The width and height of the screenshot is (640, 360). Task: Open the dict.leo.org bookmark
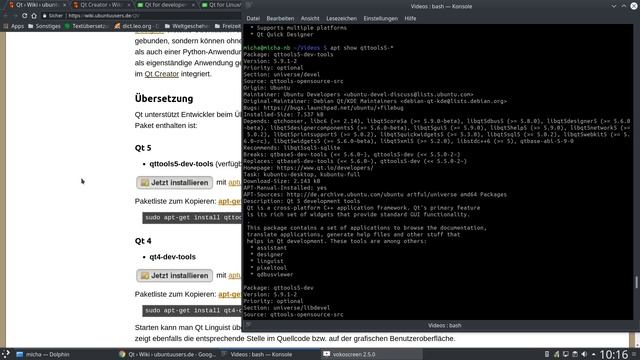(136, 26)
